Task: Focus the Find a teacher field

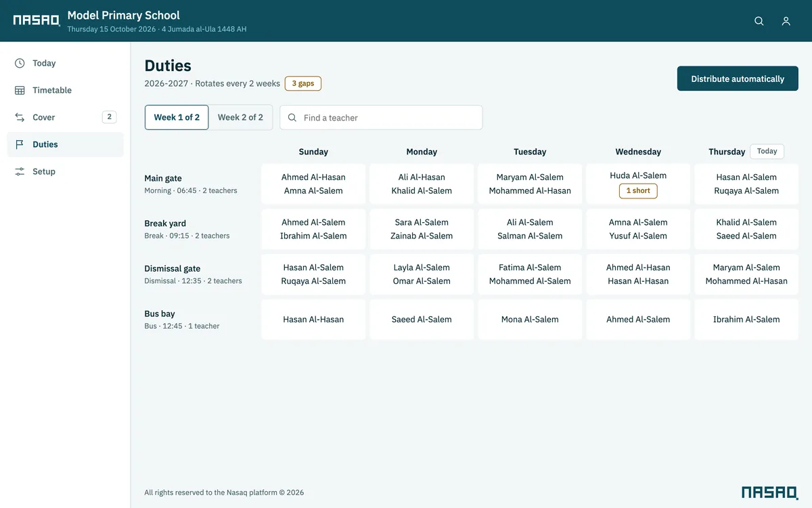Action: (381, 117)
